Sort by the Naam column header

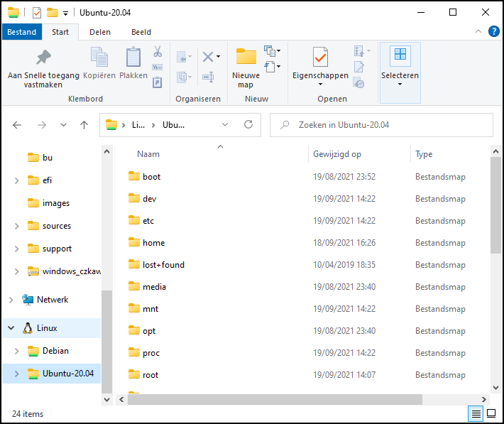148,154
